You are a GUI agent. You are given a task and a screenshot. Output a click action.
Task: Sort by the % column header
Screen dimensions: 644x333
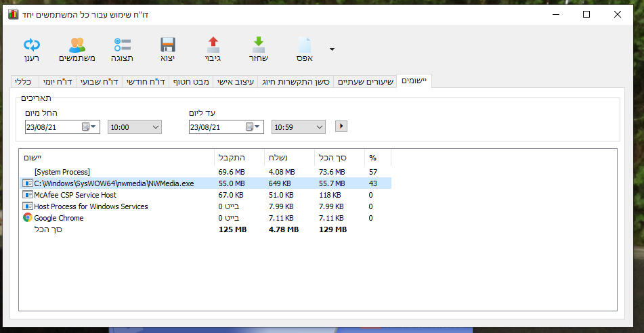[x=378, y=157]
